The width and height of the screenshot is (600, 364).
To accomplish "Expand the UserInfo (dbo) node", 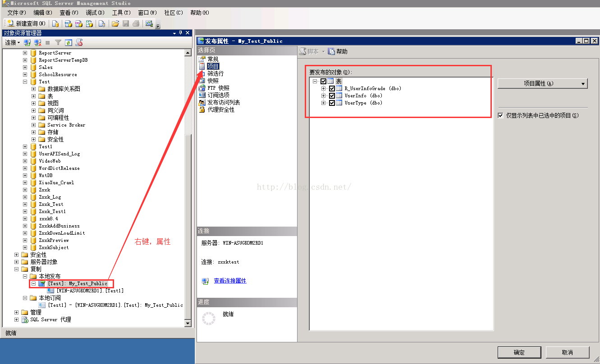I will point(324,96).
